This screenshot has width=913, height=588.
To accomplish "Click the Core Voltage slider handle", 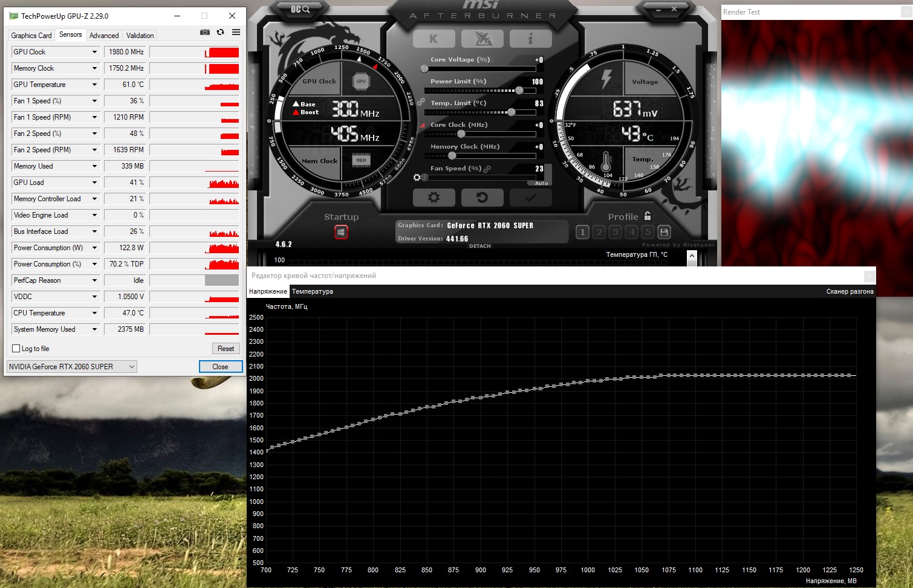I will 424,69.
